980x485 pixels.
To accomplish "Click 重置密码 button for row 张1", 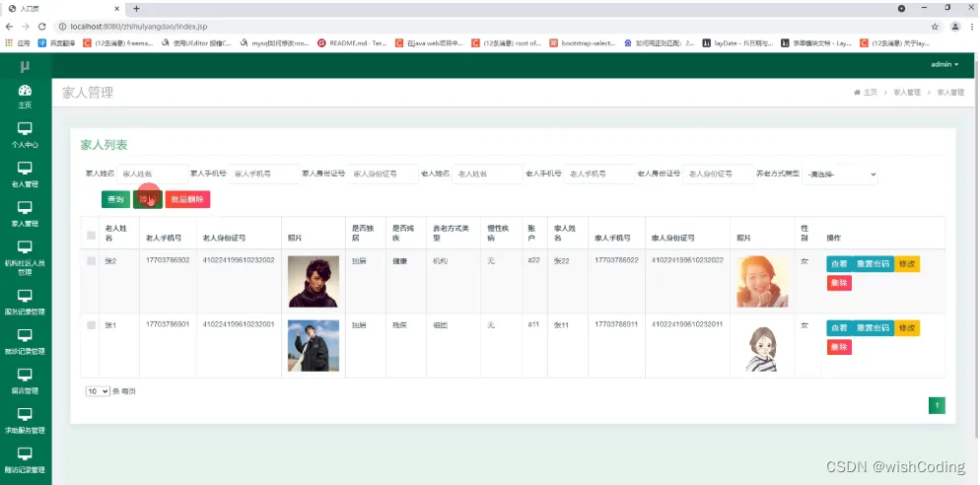I will pos(873,328).
